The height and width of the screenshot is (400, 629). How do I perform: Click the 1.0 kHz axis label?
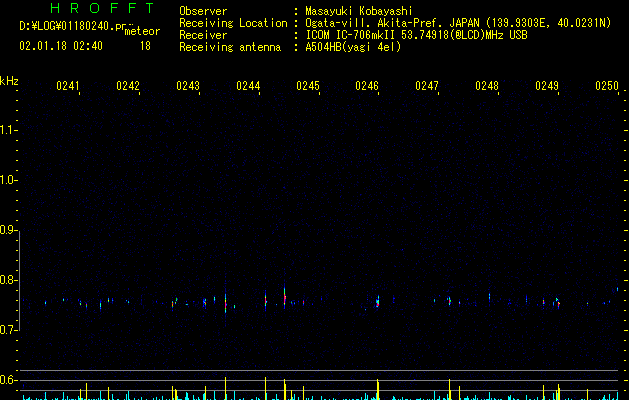[x=8, y=180]
